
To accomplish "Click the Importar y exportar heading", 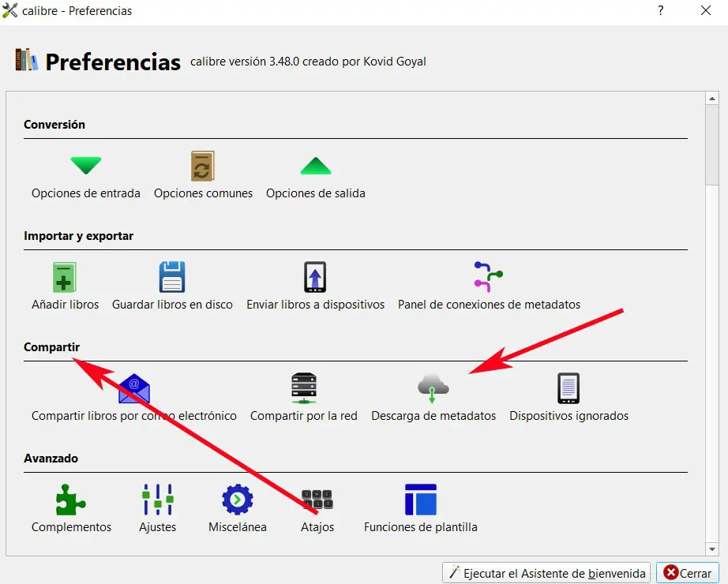I will pos(78,236).
